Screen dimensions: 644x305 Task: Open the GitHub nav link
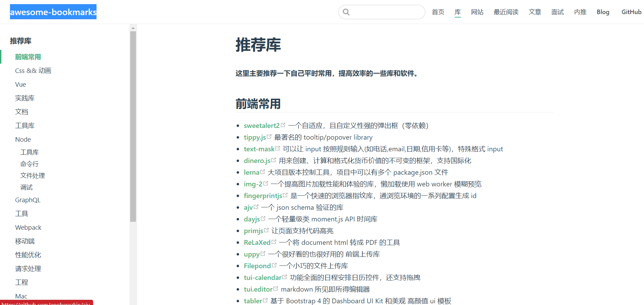632,12
